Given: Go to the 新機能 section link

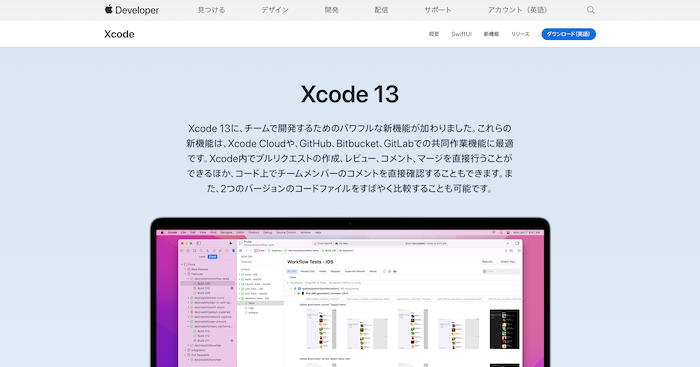Looking at the screenshot, I should (x=491, y=34).
